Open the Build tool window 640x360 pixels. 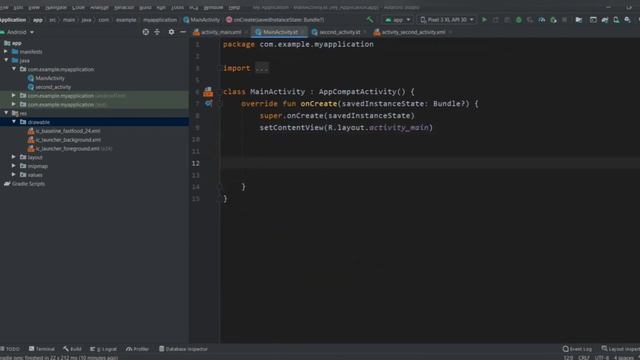click(x=72, y=349)
